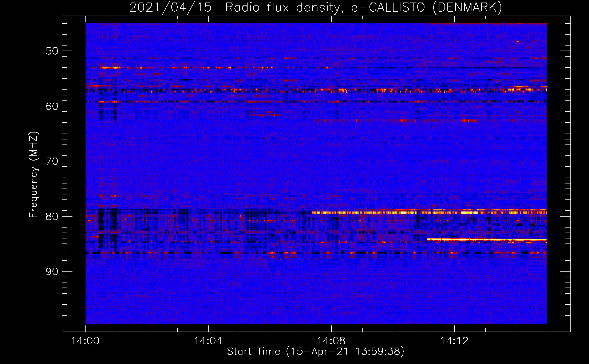The image size is (589, 364).
Task: Click the 14:12 time tick label
Action: coord(454,341)
